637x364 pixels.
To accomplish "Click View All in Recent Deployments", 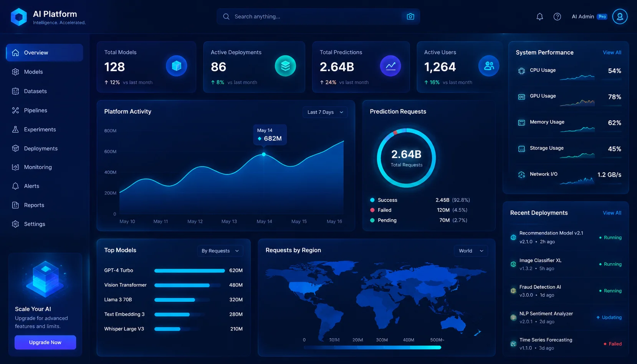I will (612, 213).
